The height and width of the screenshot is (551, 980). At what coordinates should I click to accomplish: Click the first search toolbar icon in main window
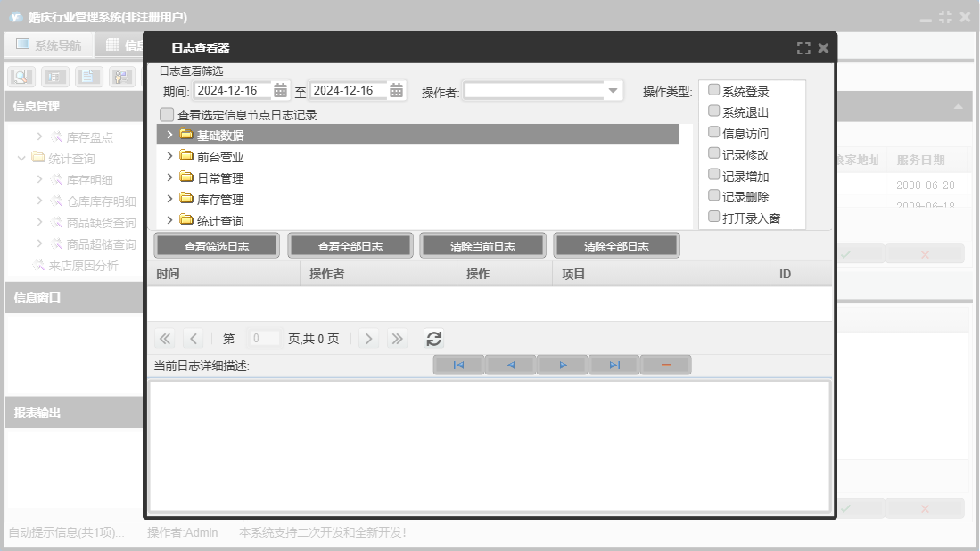[x=21, y=77]
